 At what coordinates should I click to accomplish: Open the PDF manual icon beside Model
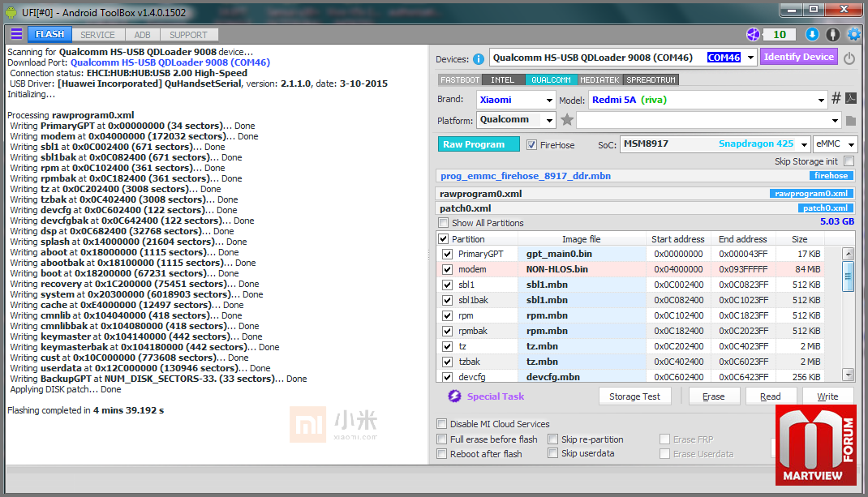tap(851, 99)
